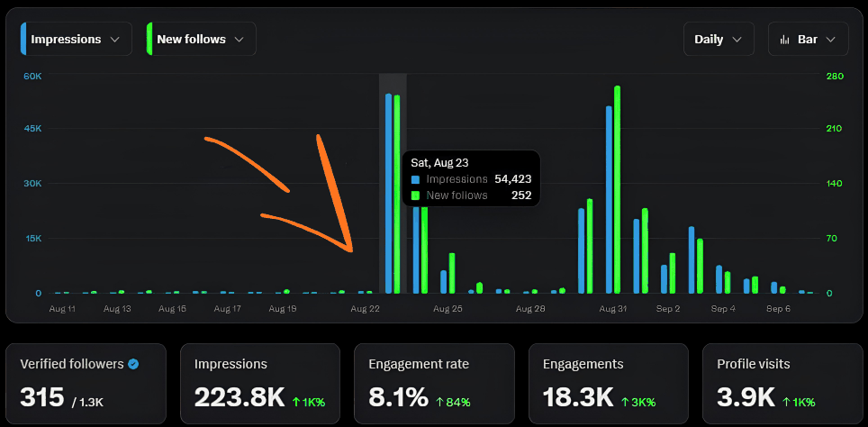868x427 pixels.
Task: Click the 45K left axis label
Action: [x=32, y=129]
